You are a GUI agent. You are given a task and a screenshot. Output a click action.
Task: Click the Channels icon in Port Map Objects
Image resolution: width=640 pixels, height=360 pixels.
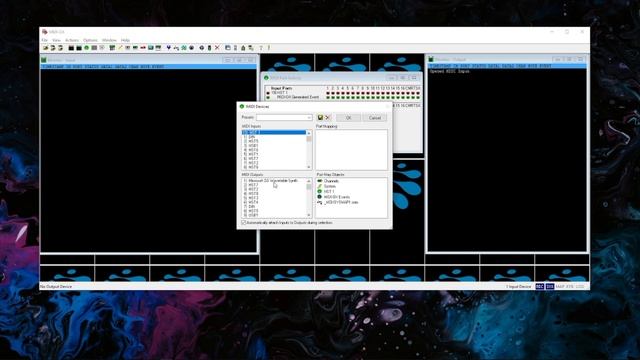pos(320,180)
